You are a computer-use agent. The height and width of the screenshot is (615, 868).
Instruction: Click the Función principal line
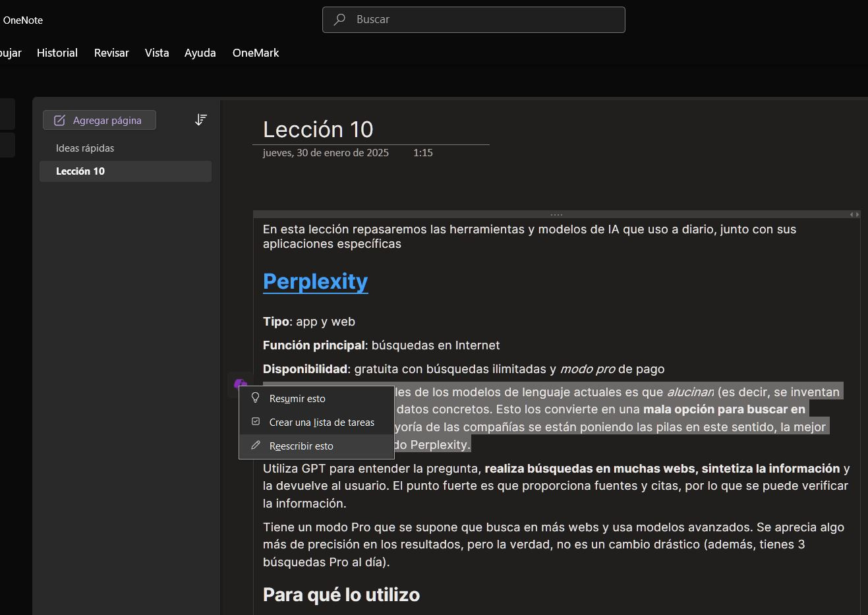tap(381, 345)
